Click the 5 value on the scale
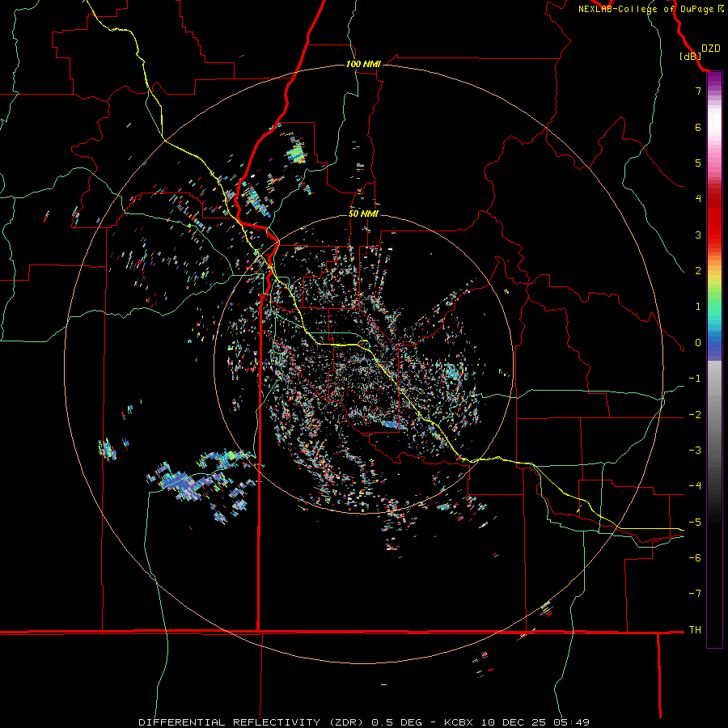The height and width of the screenshot is (728, 728). pos(698,163)
